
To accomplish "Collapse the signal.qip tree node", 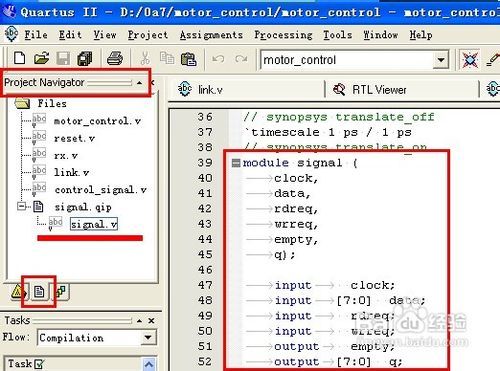I will click(x=21, y=207).
